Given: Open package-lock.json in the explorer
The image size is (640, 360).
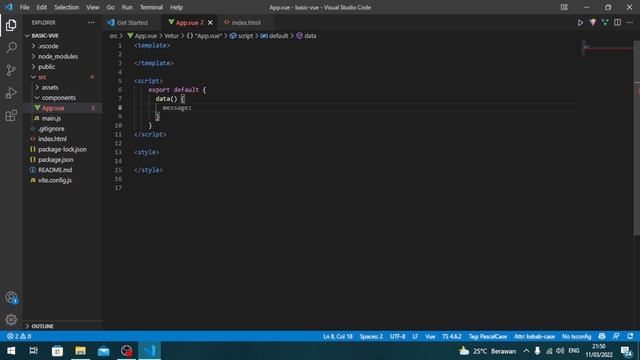Looking at the screenshot, I should point(62,149).
